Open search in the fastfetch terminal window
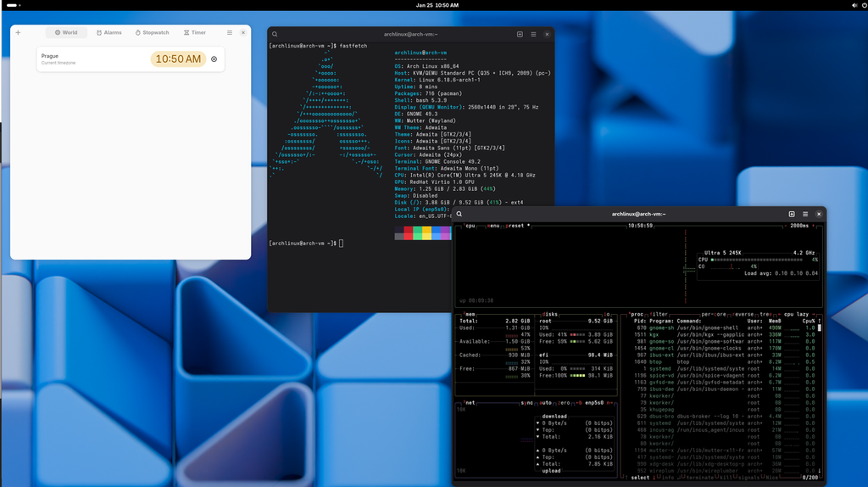This screenshot has width=868, height=487. pyautogui.click(x=275, y=34)
